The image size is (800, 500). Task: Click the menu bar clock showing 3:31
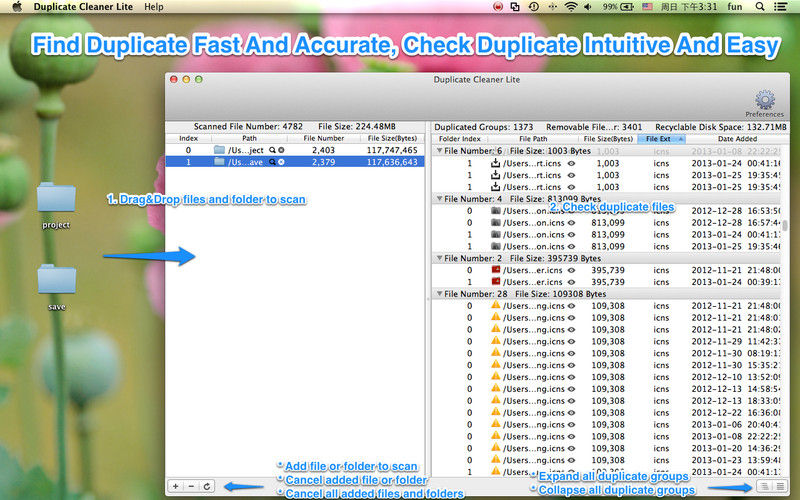689,7
